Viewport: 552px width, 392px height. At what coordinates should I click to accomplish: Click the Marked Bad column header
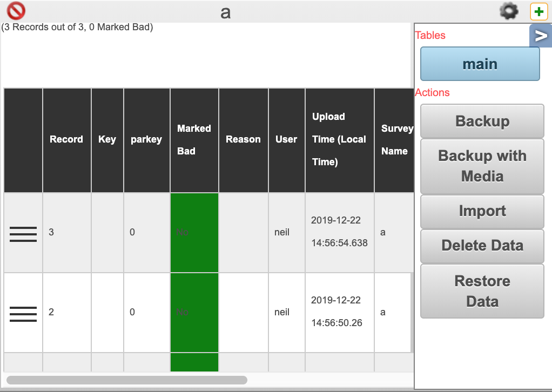pyautogui.click(x=194, y=139)
